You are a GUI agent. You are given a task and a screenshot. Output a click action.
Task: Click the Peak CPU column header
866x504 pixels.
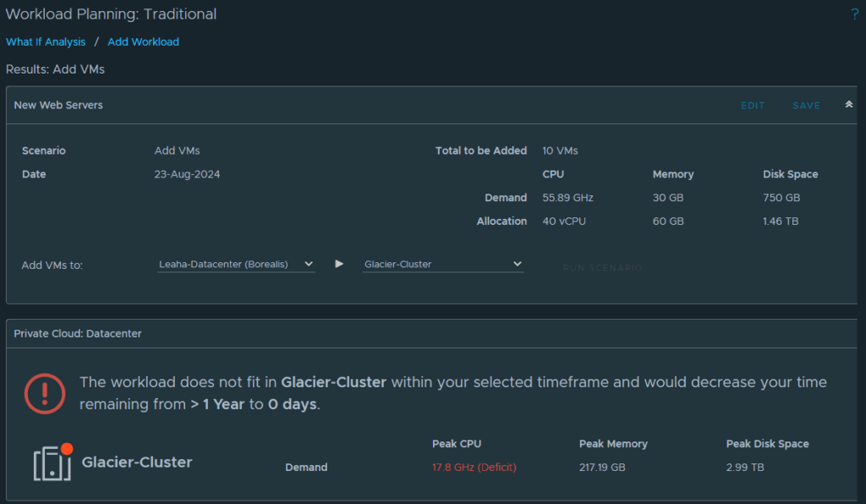pos(457,444)
